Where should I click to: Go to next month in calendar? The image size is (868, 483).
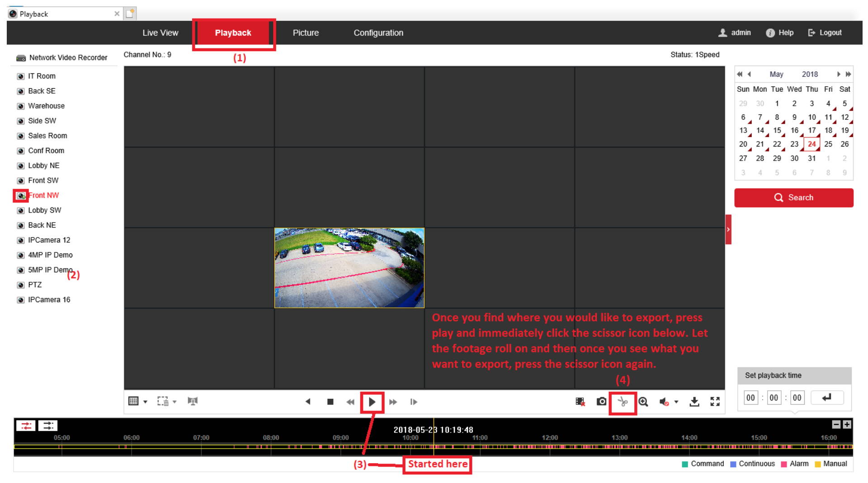pyautogui.click(x=839, y=74)
